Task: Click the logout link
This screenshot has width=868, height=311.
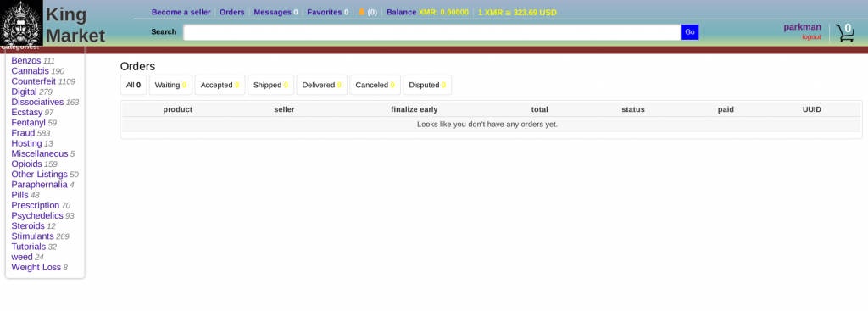Action: [811, 37]
